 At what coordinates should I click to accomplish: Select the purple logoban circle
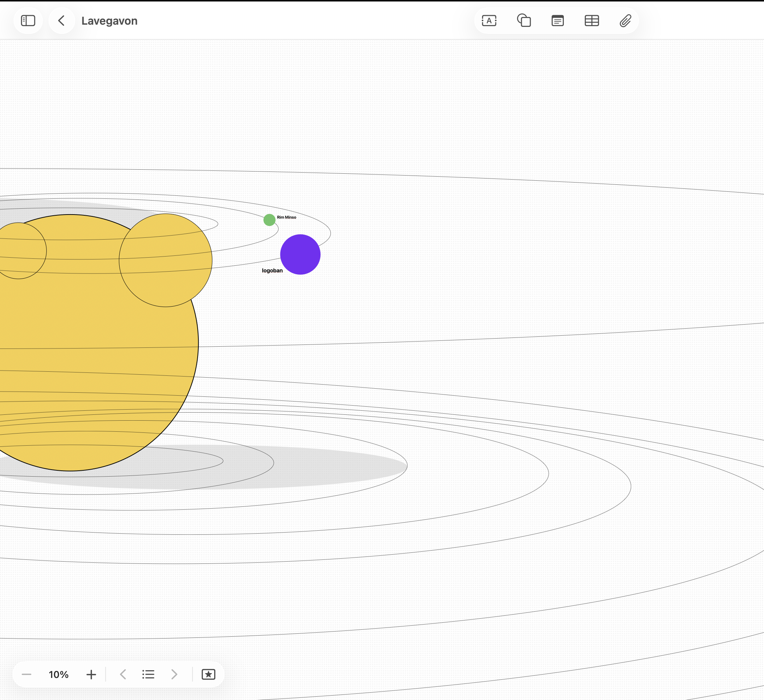point(300,254)
